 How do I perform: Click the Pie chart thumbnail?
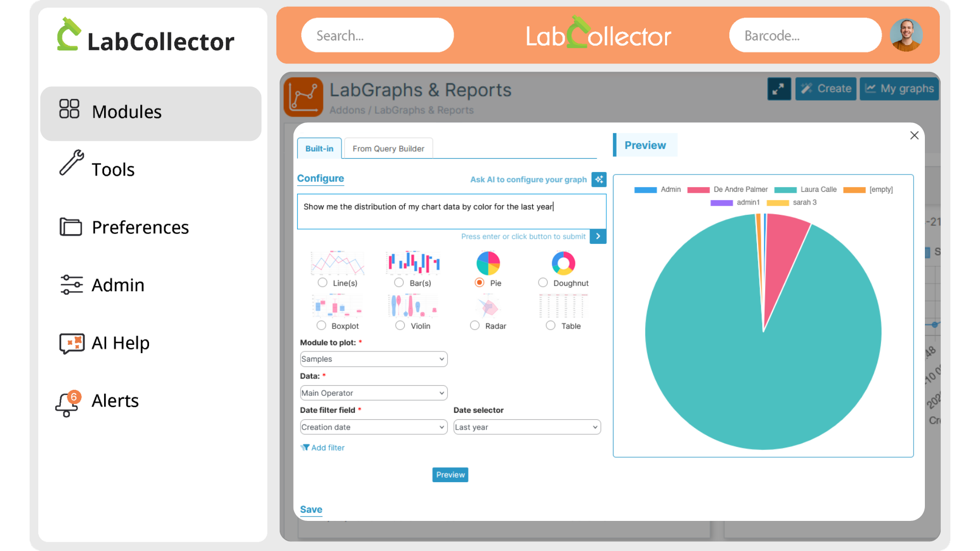click(x=488, y=263)
